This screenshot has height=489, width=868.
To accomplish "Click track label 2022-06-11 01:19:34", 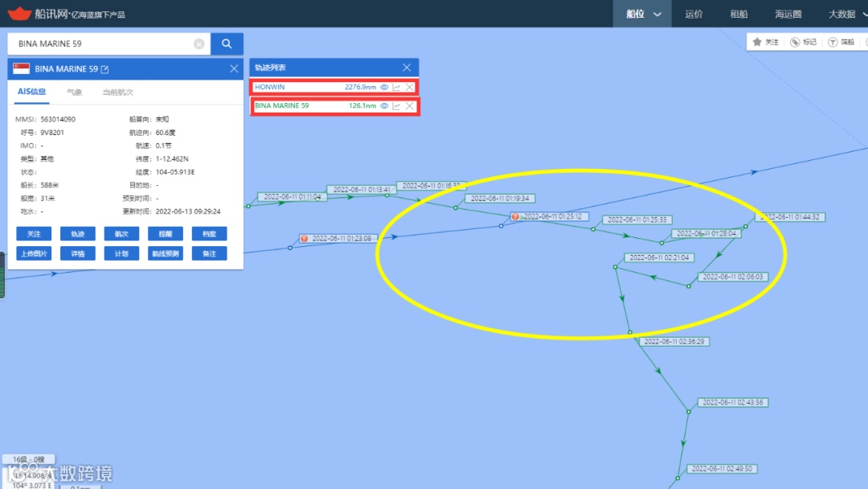I will click(500, 199).
